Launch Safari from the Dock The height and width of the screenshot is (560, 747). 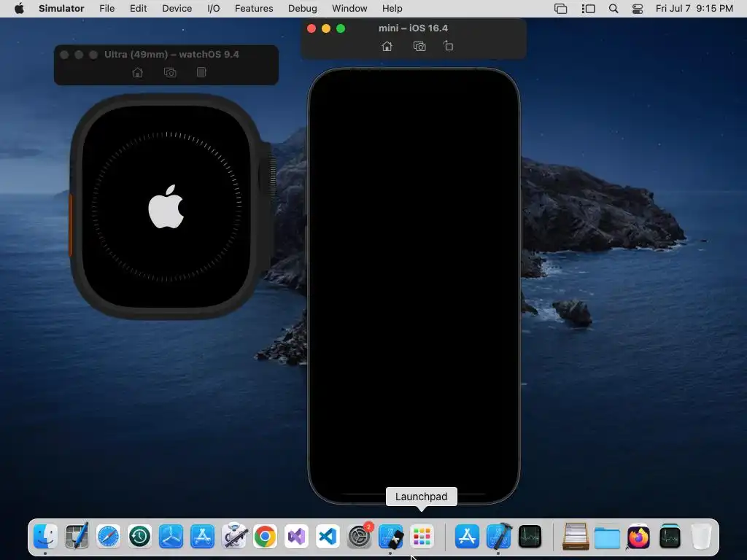coord(108,537)
